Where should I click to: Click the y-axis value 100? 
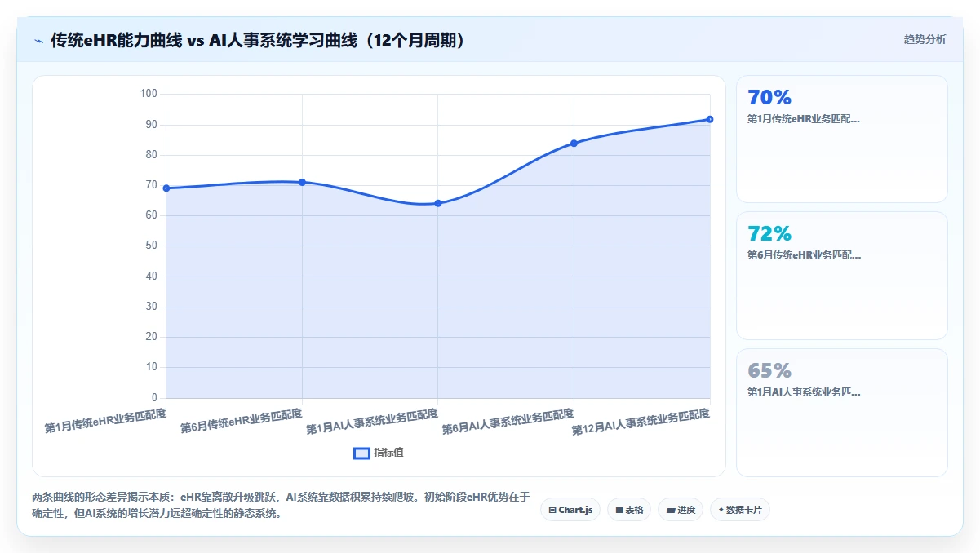149,94
